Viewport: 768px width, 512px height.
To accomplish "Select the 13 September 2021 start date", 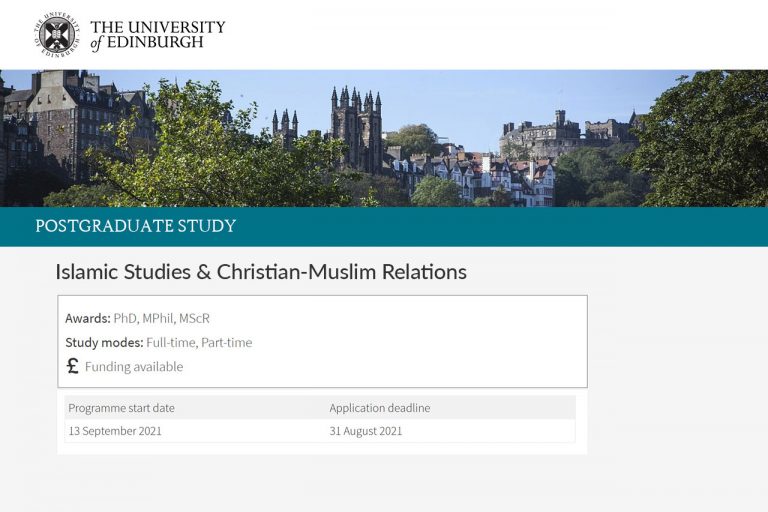I will (x=115, y=431).
